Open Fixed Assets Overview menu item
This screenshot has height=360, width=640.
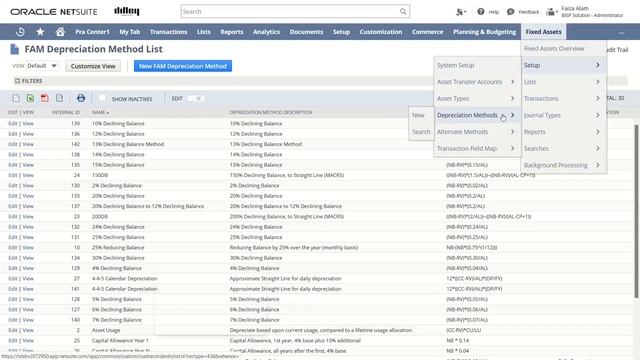(x=554, y=48)
